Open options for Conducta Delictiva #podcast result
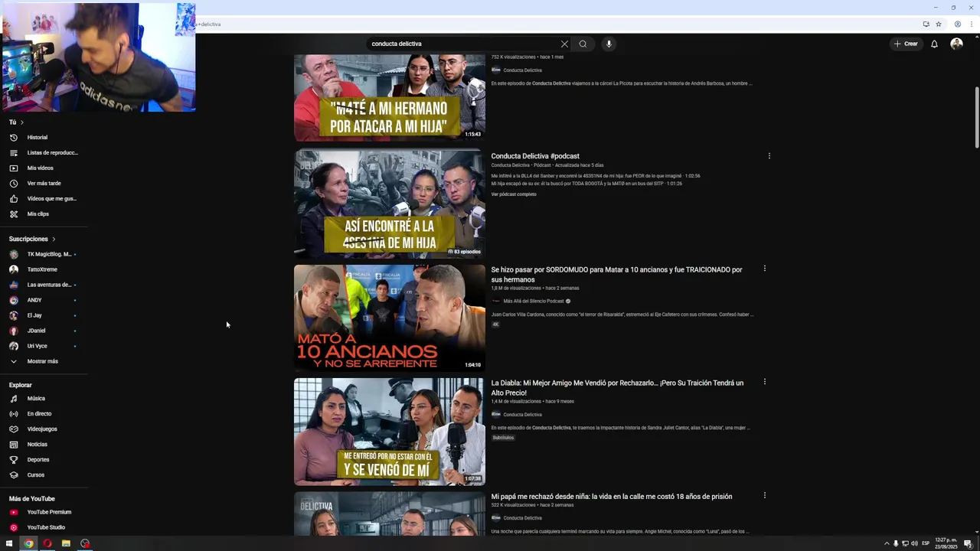980x551 pixels. pos(769,156)
